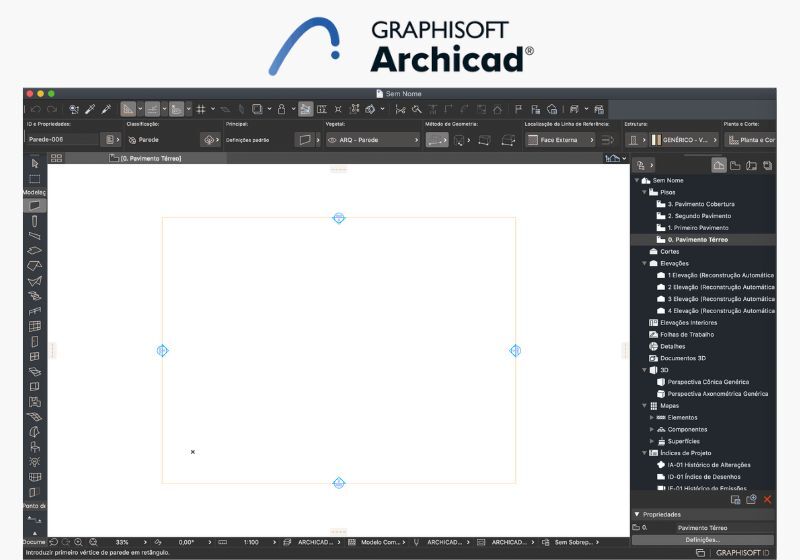Select the Shell tool in the toolbox

point(35,281)
